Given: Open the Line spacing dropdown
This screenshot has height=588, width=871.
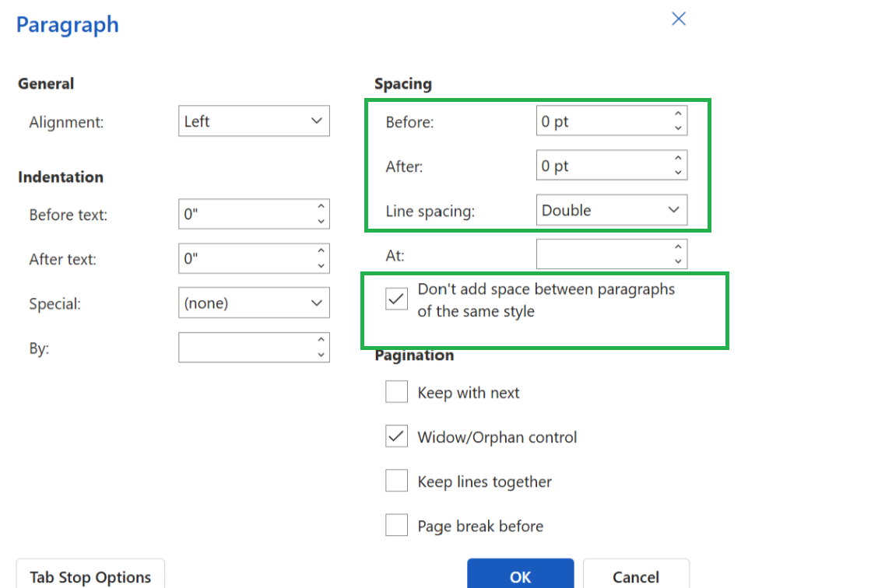Looking at the screenshot, I should click(x=611, y=209).
